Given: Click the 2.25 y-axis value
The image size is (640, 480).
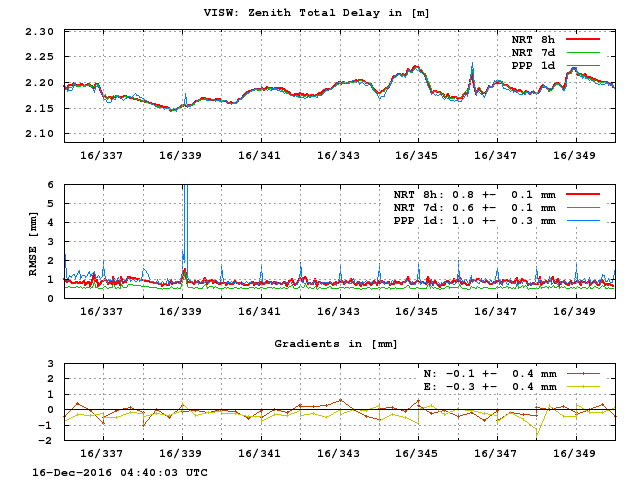Looking at the screenshot, I should click(39, 57).
